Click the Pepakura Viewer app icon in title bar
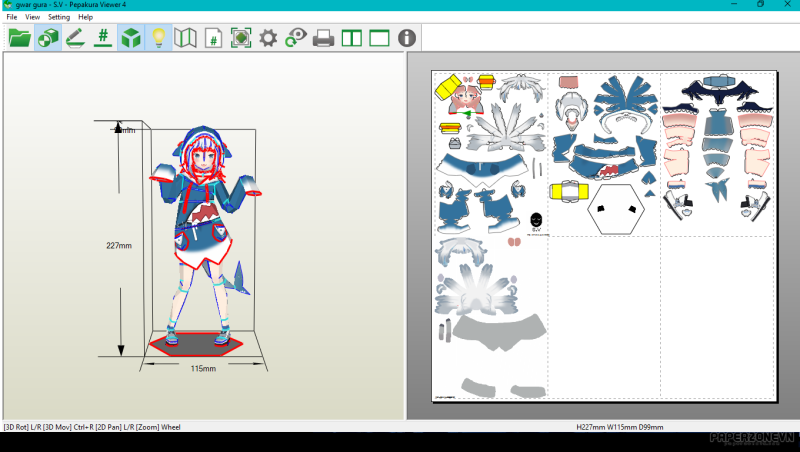Viewport: 800px width, 452px height. tap(7, 5)
